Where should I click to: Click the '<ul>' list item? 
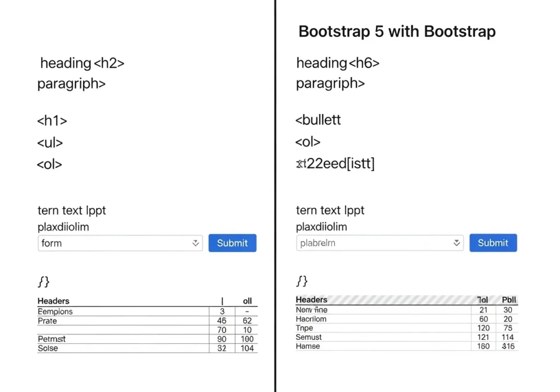pyautogui.click(x=50, y=143)
